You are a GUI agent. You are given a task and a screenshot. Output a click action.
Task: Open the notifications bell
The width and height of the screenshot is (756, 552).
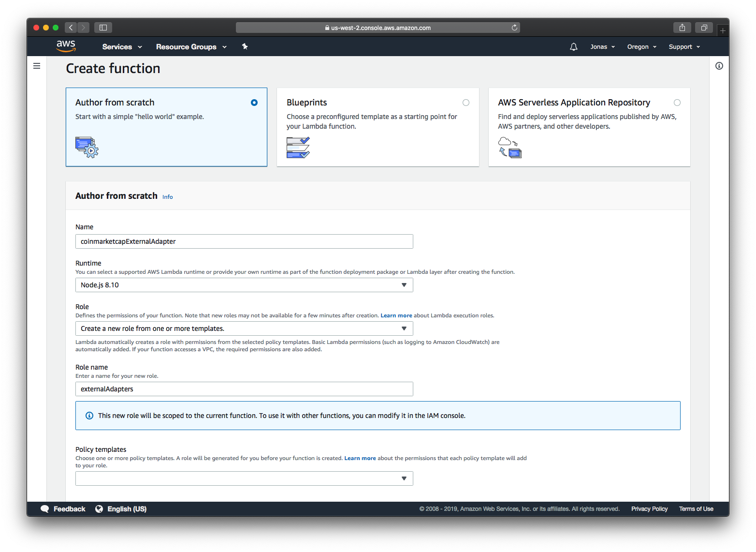(573, 47)
